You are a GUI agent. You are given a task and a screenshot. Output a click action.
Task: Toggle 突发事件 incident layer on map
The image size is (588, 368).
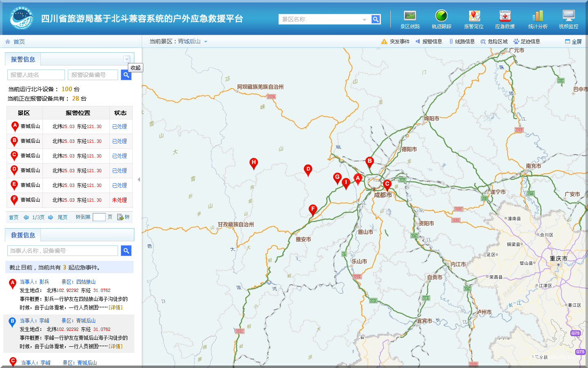tap(395, 42)
